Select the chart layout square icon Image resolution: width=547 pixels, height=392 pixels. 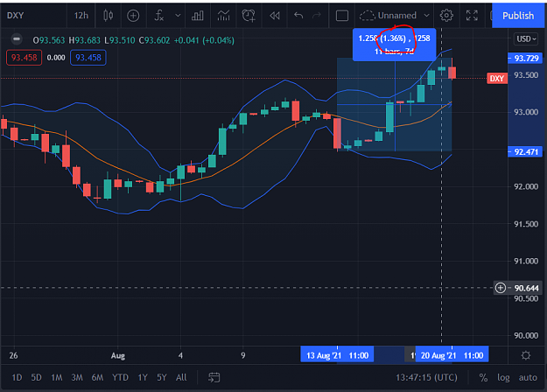point(342,16)
